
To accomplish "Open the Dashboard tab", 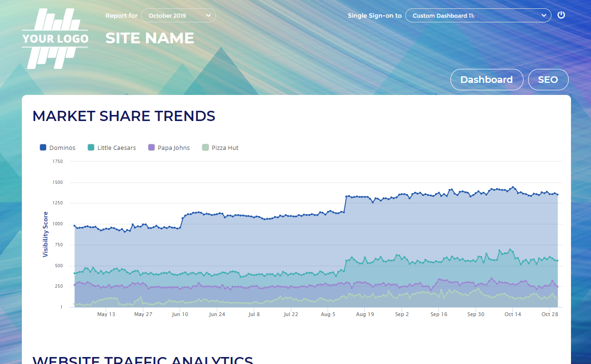I will [x=486, y=80].
